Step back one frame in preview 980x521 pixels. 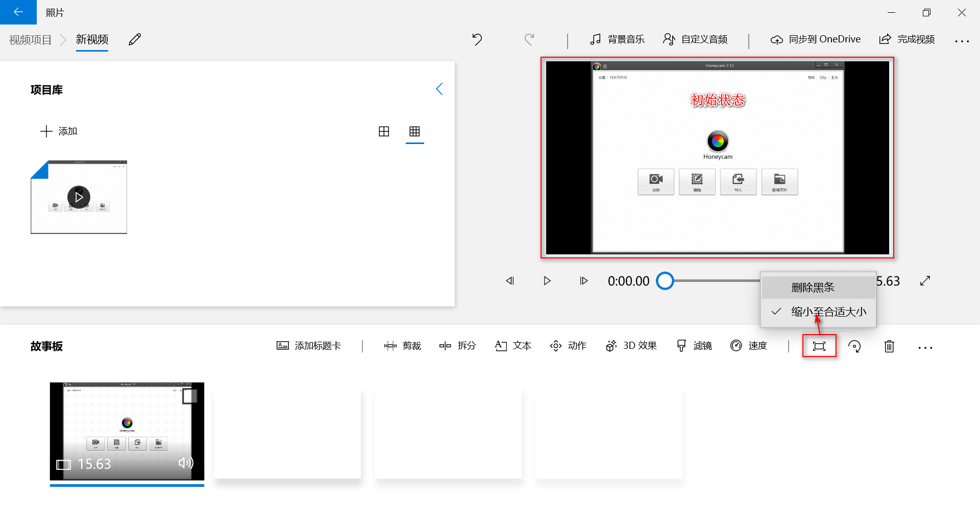click(x=510, y=281)
